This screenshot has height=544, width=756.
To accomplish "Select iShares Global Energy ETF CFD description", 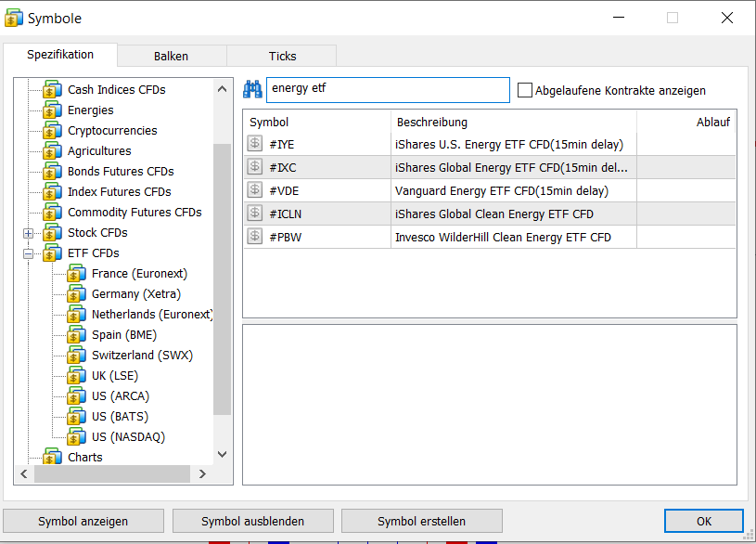I will pos(511,167).
